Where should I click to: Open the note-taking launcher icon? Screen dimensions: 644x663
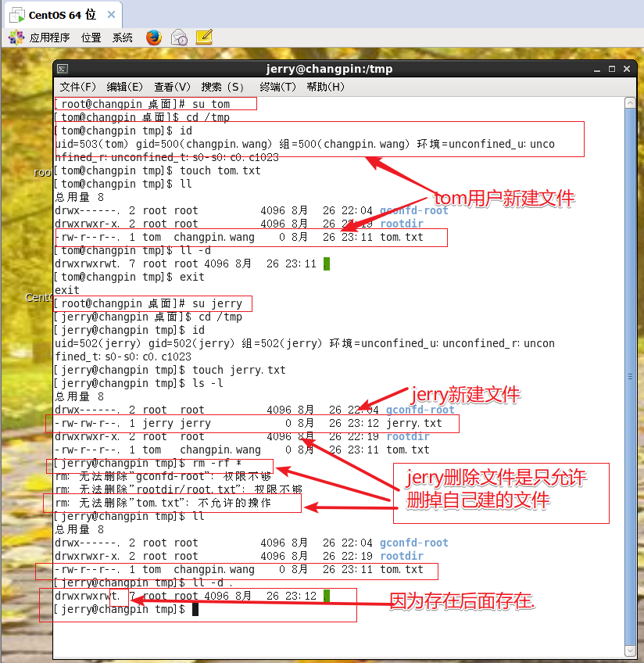pyautogui.click(x=204, y=38)
